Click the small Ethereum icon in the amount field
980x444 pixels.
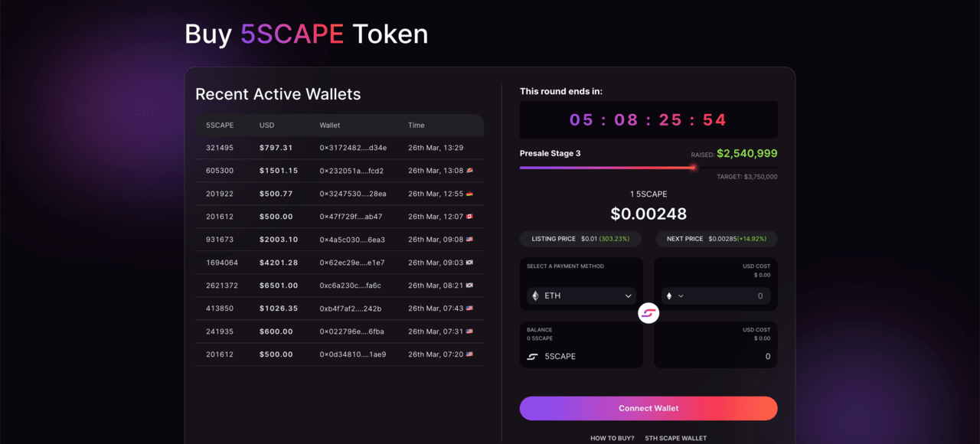pos(668,295)
